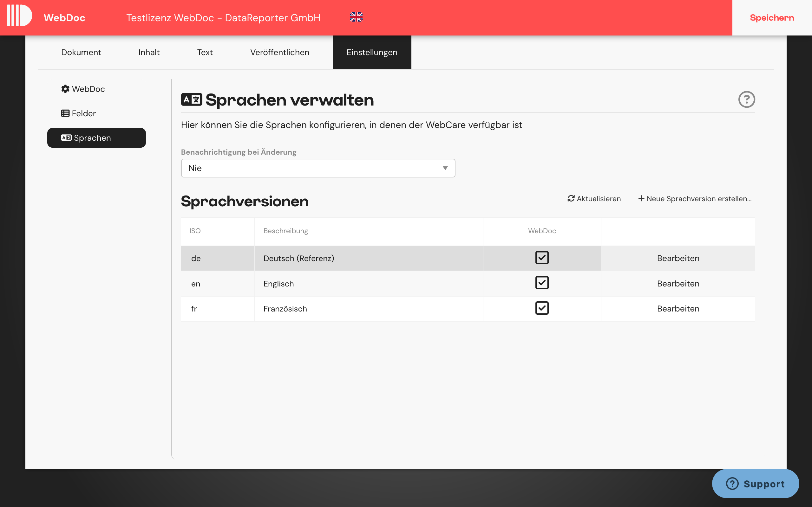The height and width of the screenshot is (507, 812).
Task: Click the WebDoc logo icon in header
Action: [19, 15]
